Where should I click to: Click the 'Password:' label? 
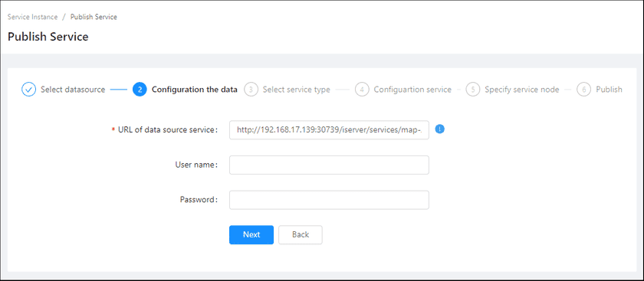click(x=199, y=200)
